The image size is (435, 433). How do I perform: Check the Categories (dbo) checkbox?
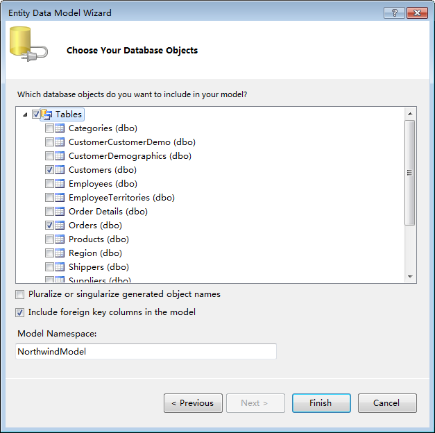point(49,128)
